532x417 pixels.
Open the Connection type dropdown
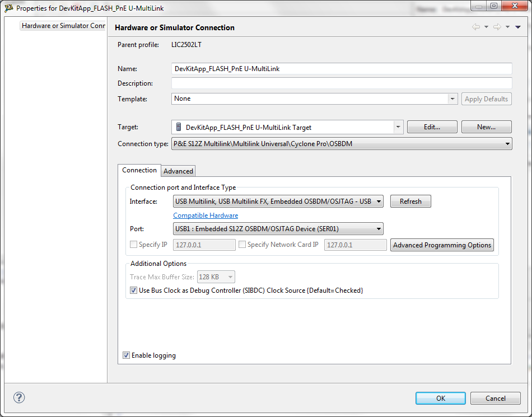(x=342, y=144)
